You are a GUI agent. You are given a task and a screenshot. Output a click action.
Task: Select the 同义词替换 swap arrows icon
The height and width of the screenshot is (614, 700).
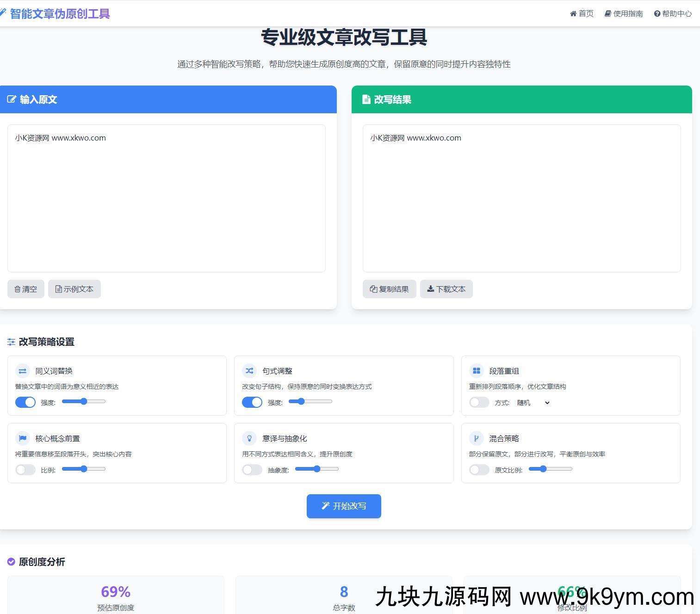[22, 370]
